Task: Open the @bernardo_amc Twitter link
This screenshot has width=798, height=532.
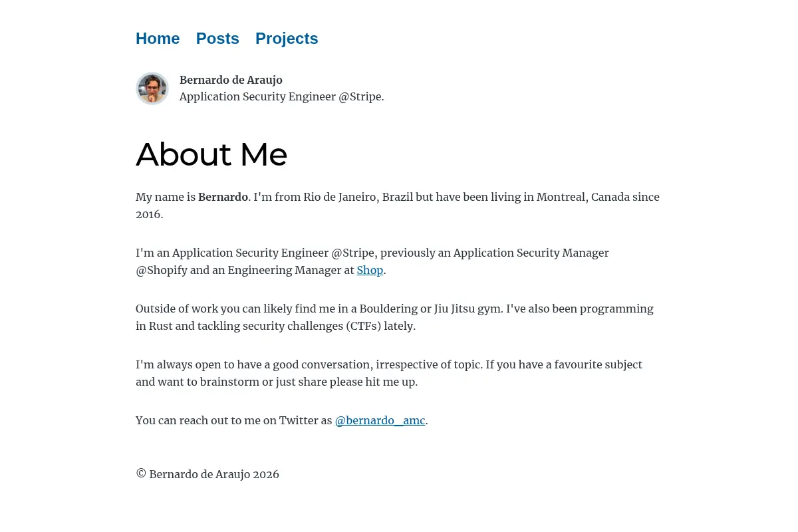Action: click(x=380, y=420)
